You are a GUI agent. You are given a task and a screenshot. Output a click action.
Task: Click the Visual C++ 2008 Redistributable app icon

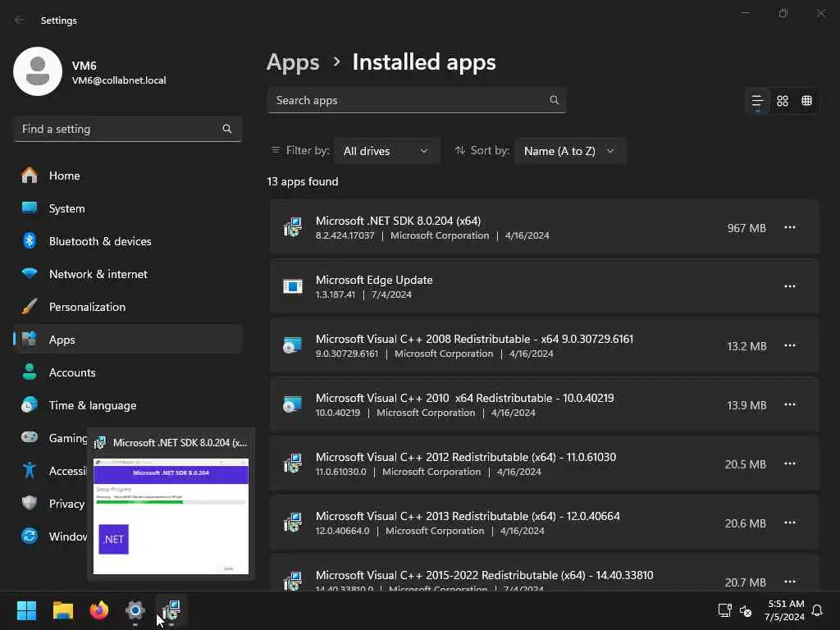tap(293, 345)
